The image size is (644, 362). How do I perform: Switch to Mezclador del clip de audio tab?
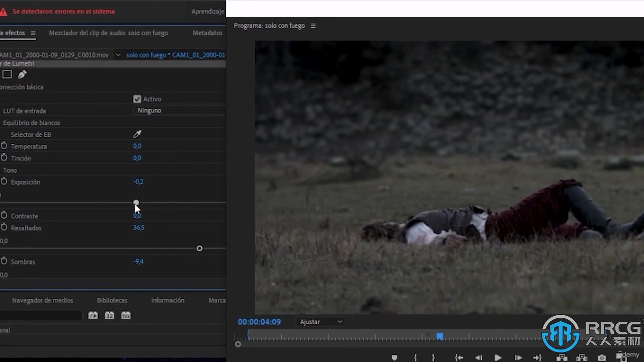tap(108, 33)
